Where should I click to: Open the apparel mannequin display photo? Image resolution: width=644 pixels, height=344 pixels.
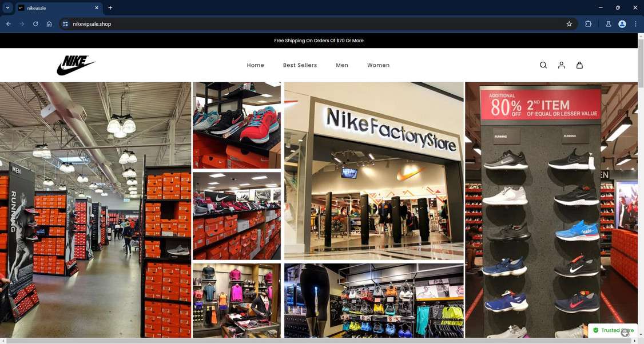(237, 301)
